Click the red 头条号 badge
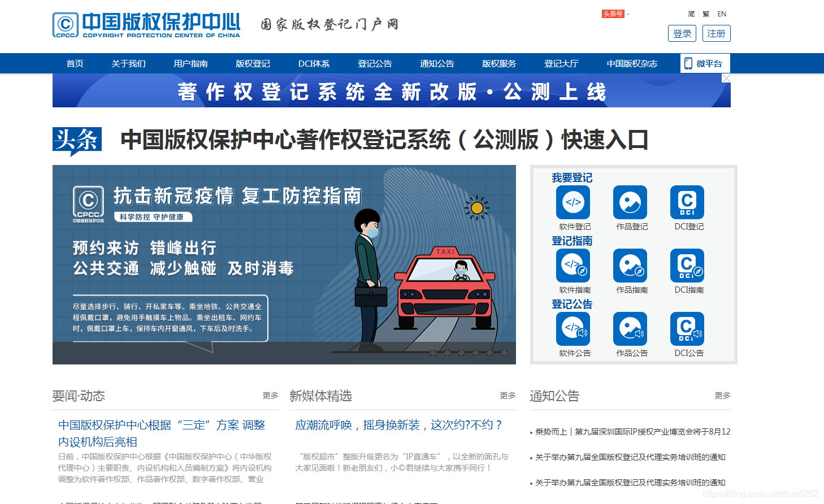This screenshot has width=824, height=504. (613, 14)
